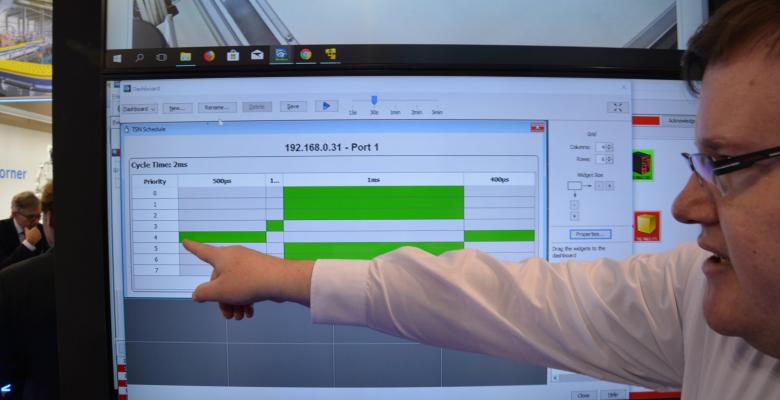Open the Mail app from the taskbar

point(257,55)
